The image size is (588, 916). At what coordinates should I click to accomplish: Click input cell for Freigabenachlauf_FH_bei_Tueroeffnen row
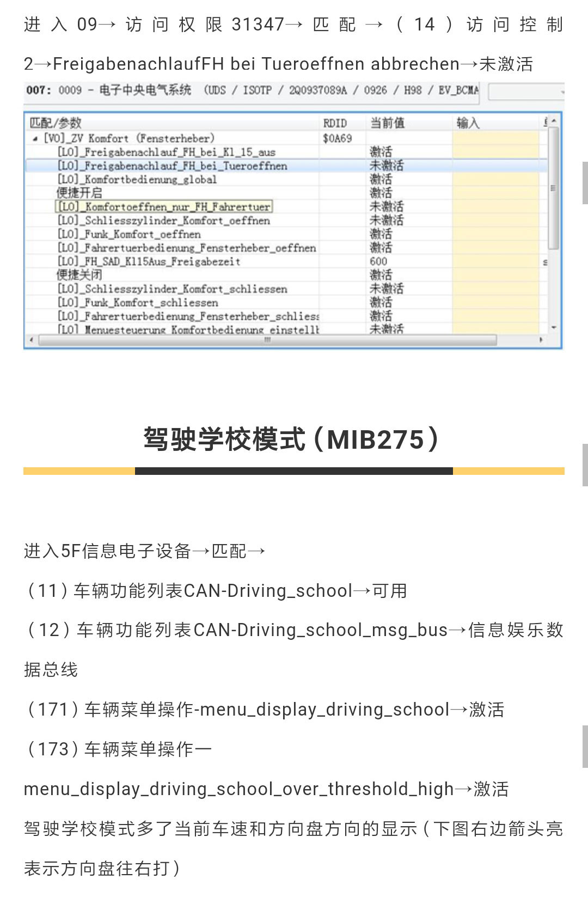point(495,166)
